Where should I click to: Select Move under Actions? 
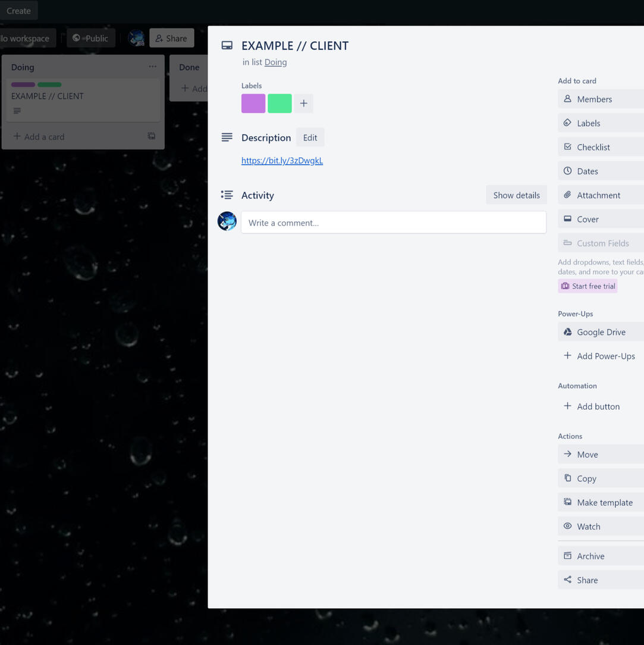601,455
